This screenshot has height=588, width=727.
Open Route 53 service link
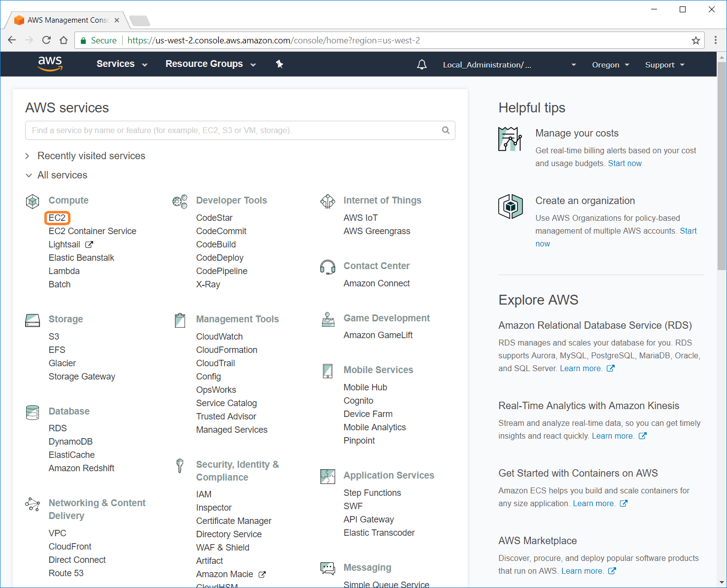pyautogui.click(x=66, y=573)
